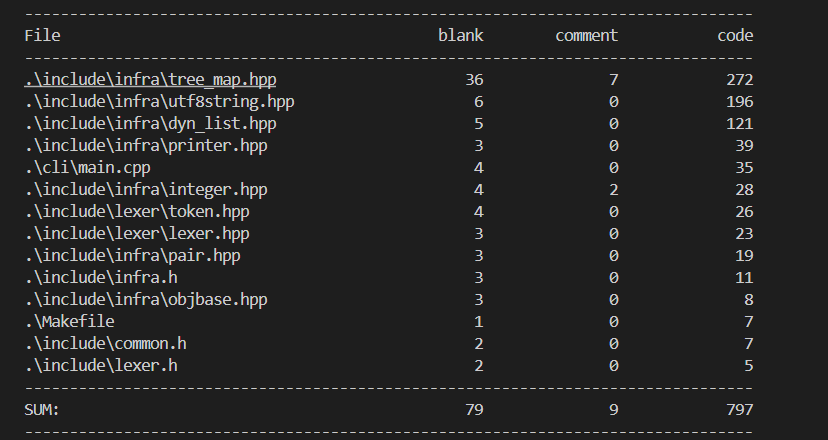Click the blank column header
828x440 pixels.
461,36
